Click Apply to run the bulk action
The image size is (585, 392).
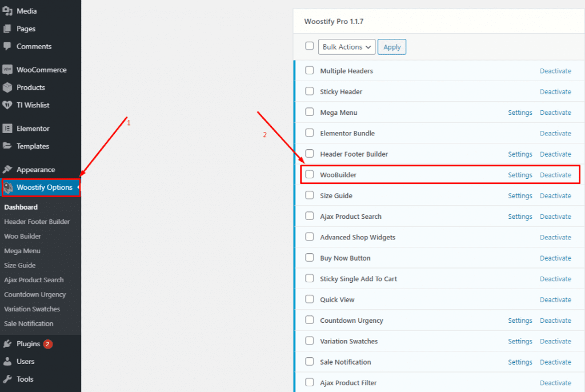coord(392,47)
